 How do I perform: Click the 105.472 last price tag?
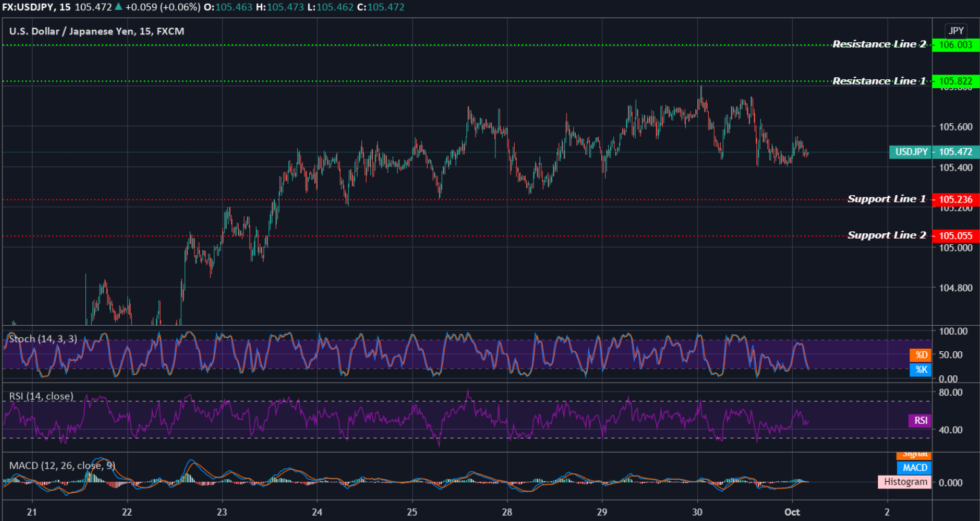(956, 152)
